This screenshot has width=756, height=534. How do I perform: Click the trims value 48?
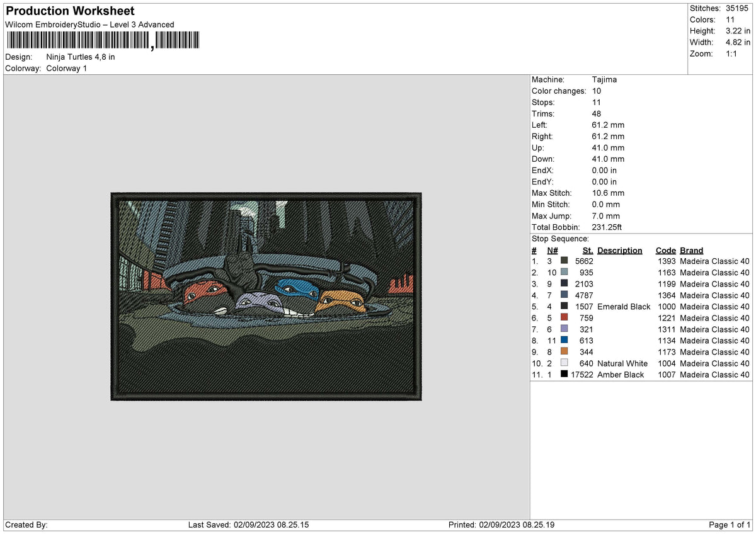pyautogui.click(x=597, y=113)
